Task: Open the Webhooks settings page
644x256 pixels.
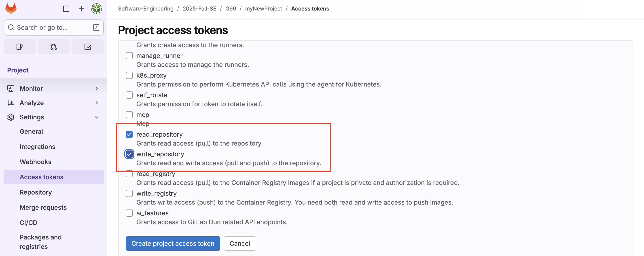Action: pos(36,162)
